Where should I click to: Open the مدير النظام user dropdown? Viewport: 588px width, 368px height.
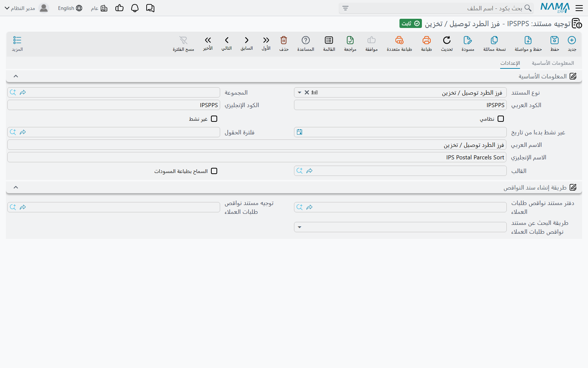coord(26,8)
